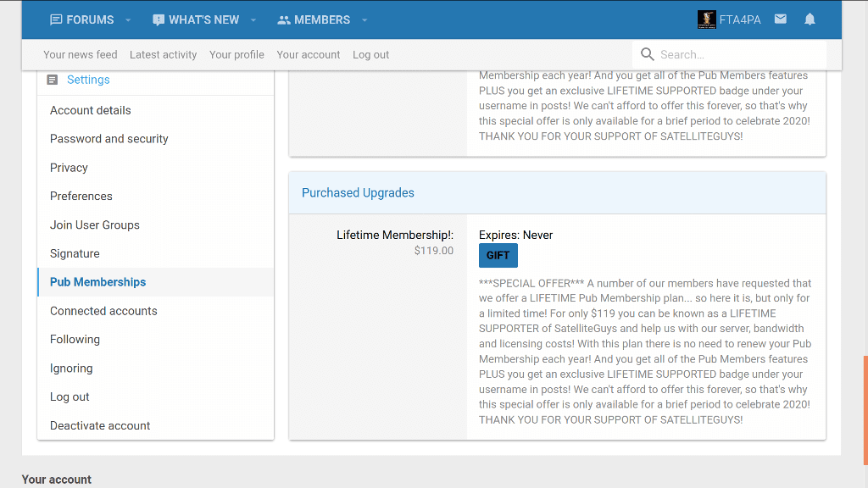Screen dimensions: 868x488
Task: Click the Settings list icon in sidebar
Action: click(x=53, y=80)
